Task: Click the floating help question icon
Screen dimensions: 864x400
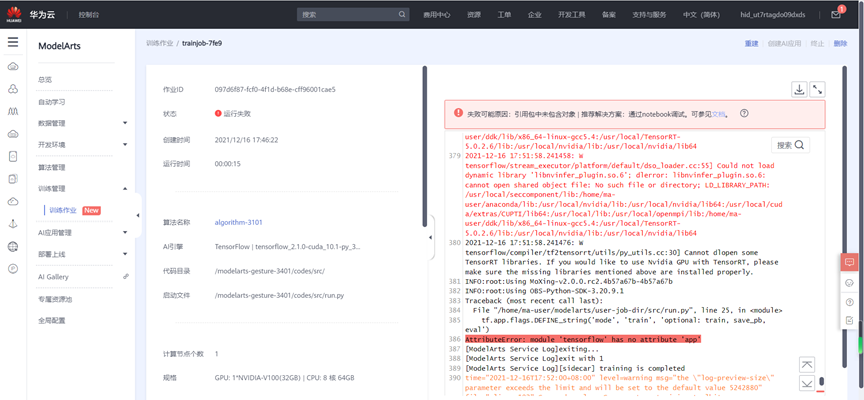Action: [x=849, y=301]
